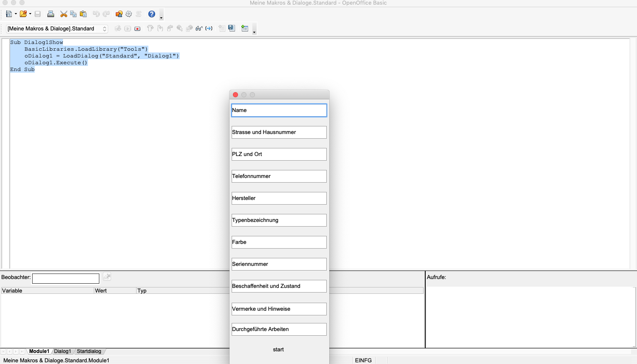Click the Cut scissors icon
637x364 pixels.
(x=64, y=14)
